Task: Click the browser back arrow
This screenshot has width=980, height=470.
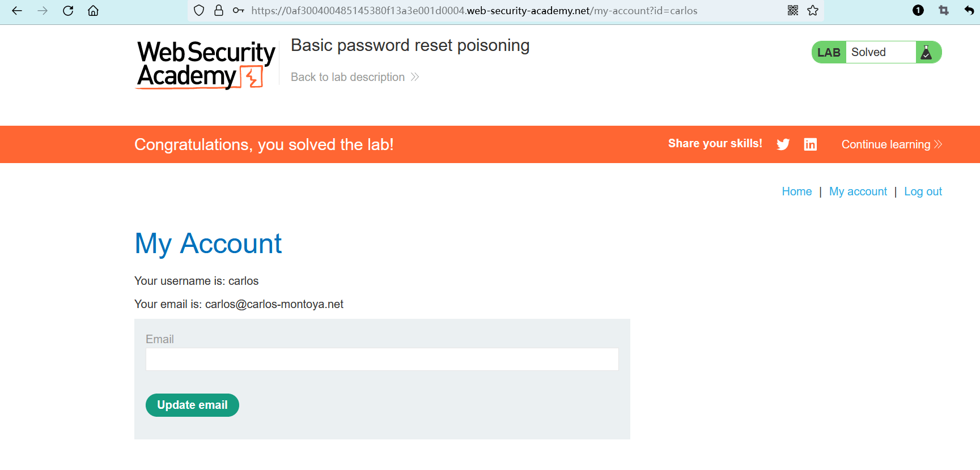Action: click(17, 11)
